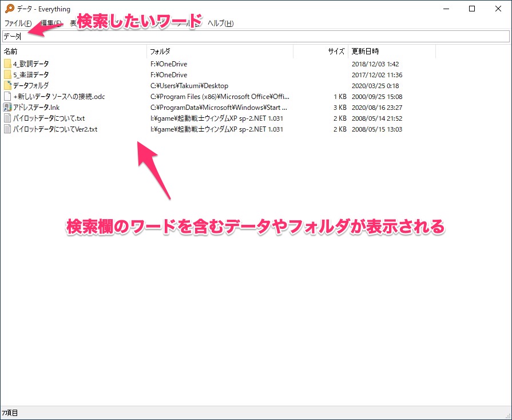The width and height of the screenshot is (512, 420).
Task: Click the パイロットデータについて.txt text file icon
Action: (x=7, y=118)
